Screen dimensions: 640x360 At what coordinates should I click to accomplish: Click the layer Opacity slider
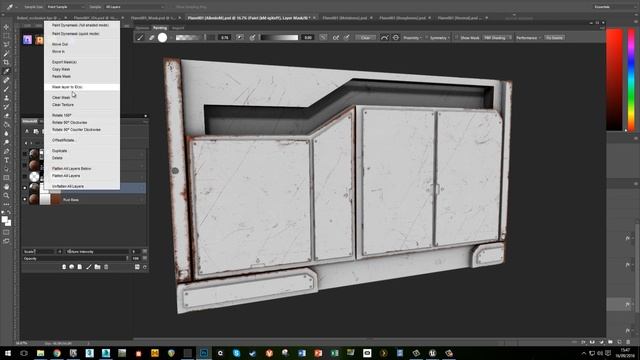[x=76, y=258]
